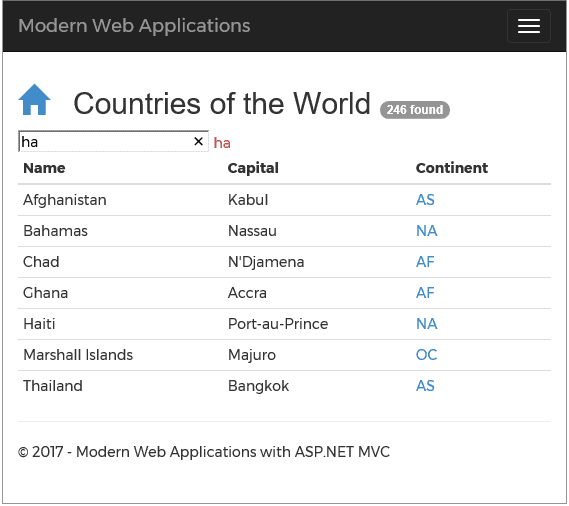Click the blue home icon
The image size is (569, 506).
pyautogui.click(x=34, y=100)
